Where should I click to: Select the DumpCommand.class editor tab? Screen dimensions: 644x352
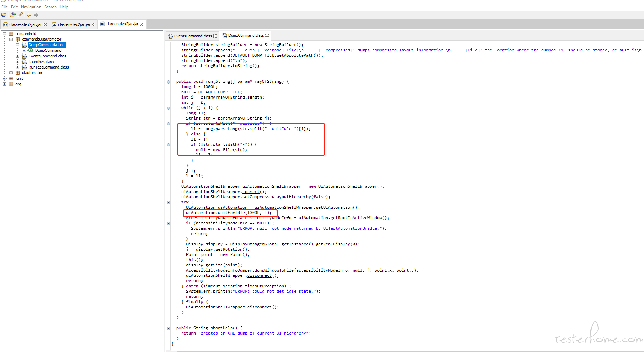246,35
